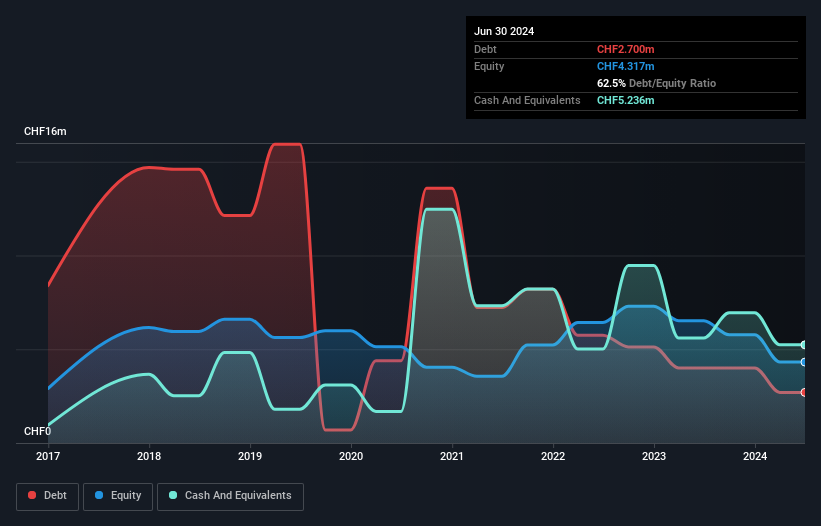Click Cash And Equivalents label in tooltip
The image size is (821, 526).
coord(527,100)
